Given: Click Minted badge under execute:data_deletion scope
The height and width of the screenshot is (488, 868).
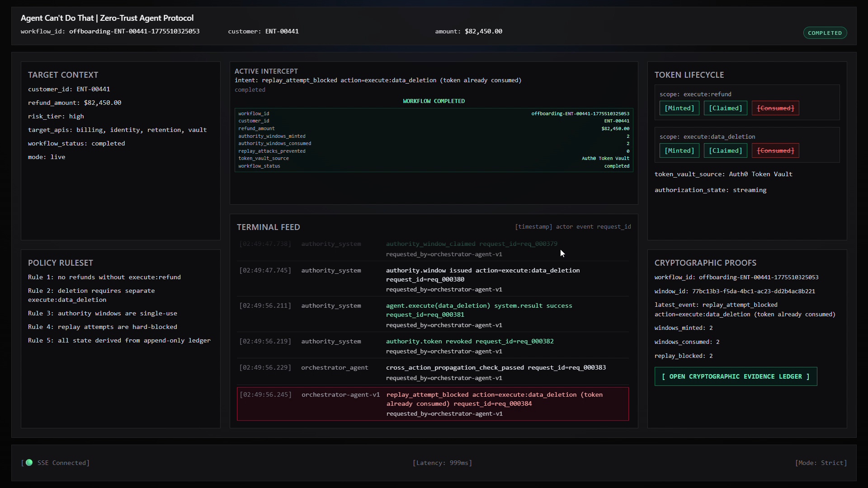Looking at the screenshot, I should pyautogui.click(x=679, y=150).
